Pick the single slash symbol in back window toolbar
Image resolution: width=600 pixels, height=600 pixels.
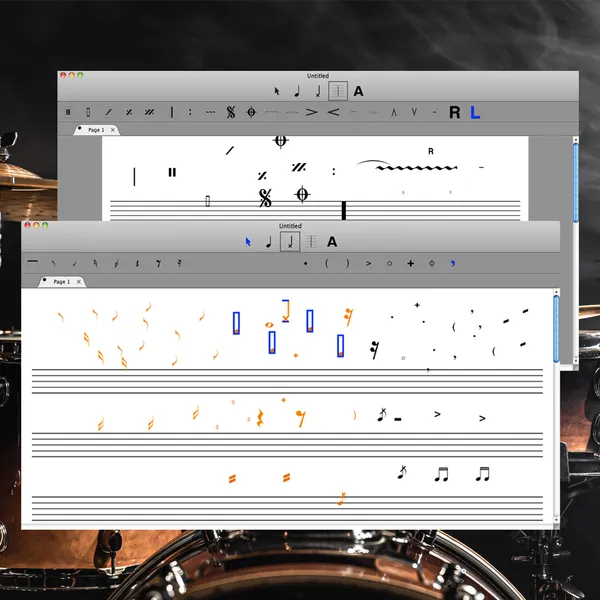(109, 112)
